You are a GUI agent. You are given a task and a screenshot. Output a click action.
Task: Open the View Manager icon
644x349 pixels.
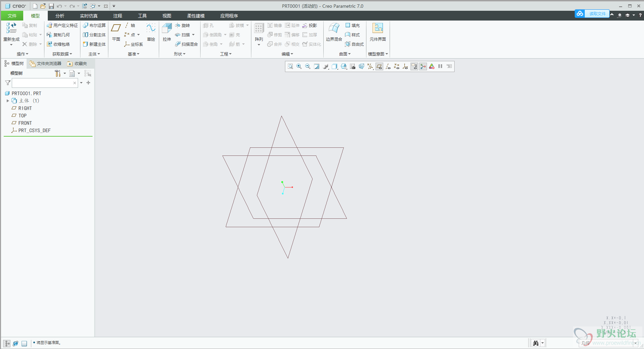[353, 67]
